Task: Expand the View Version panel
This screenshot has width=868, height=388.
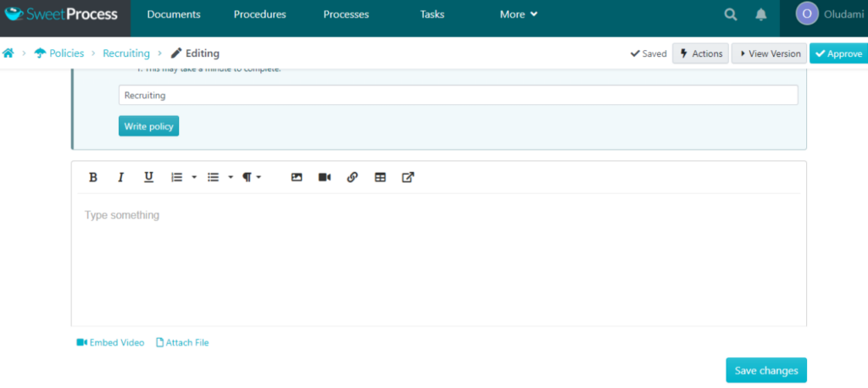Action: click(x=769, y=53)
